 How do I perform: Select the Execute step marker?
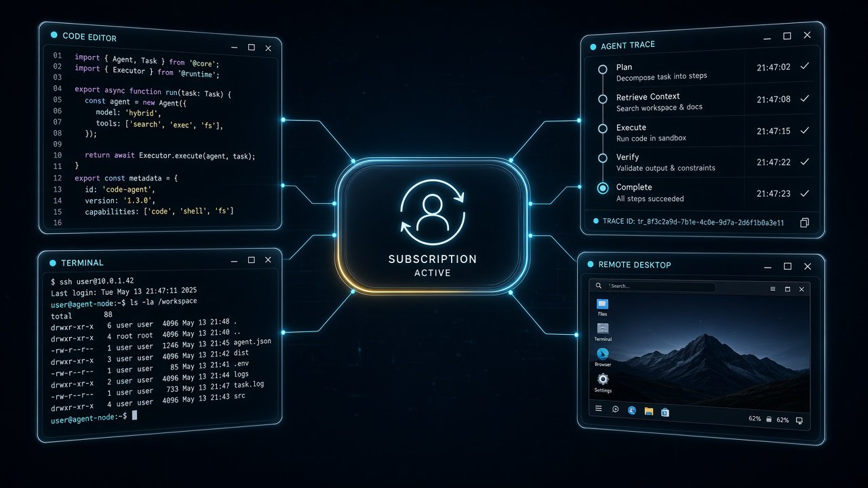click(x=602, y=129)
